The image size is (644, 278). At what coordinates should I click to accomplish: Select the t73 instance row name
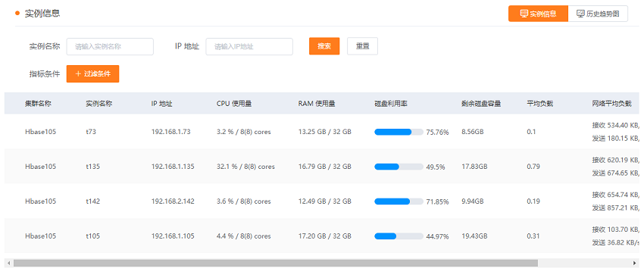(91, 132)
